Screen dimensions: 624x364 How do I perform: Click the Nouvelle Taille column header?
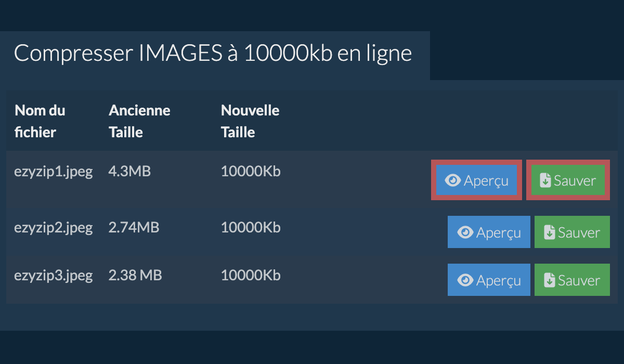(250, 121)
